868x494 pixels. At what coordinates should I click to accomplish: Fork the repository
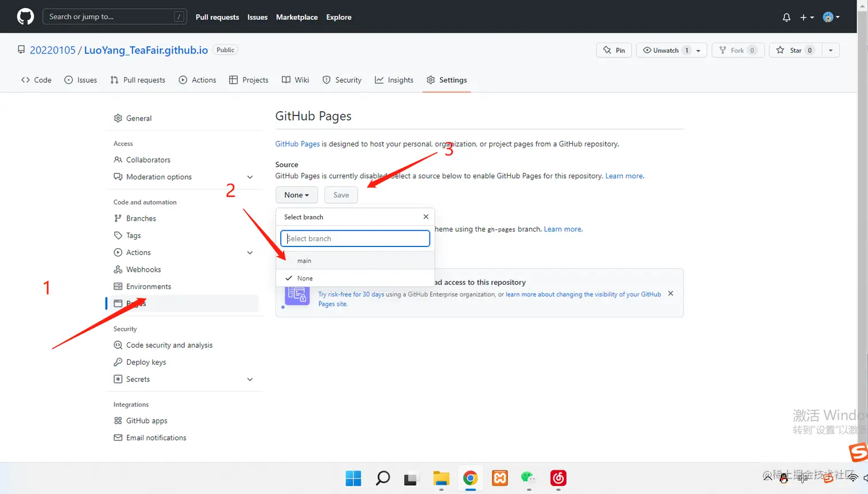pyautogui.click(x=738, y=50)
